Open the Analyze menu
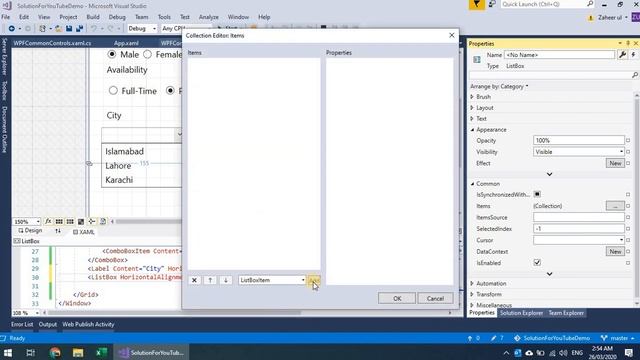The width and height of the screenshot is (640, 360). pyautogui.click(x=209, y=17)
